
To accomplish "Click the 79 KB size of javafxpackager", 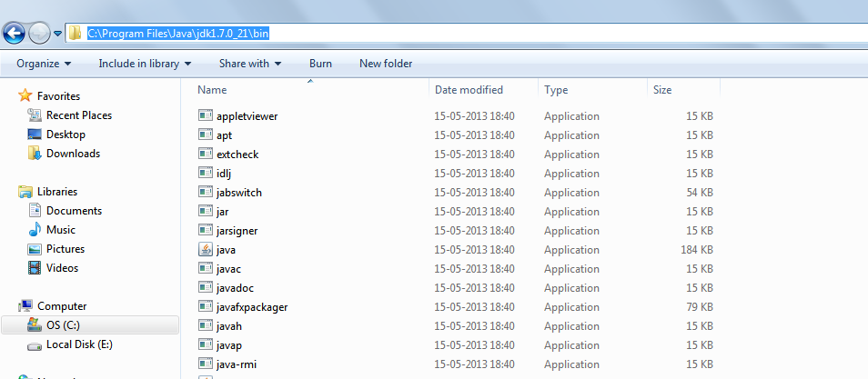I will 699,307.
